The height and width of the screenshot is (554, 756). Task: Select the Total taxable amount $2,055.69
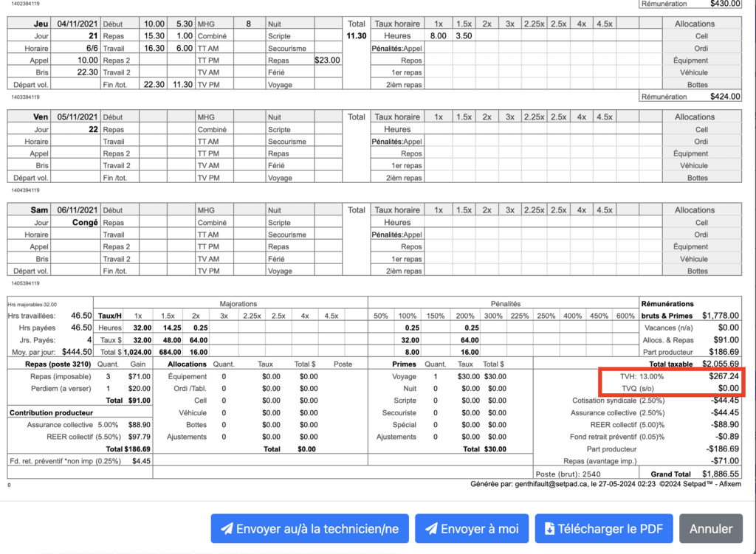718,364
